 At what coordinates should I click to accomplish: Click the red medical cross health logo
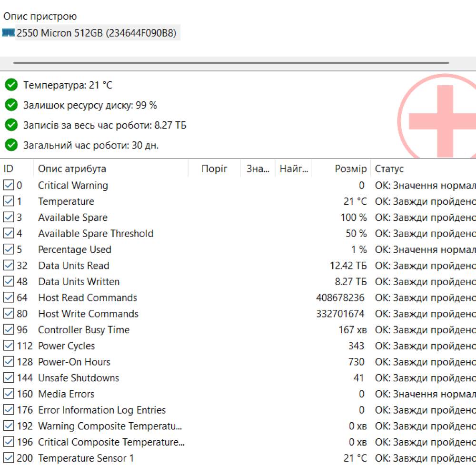[x=445, y=121]
